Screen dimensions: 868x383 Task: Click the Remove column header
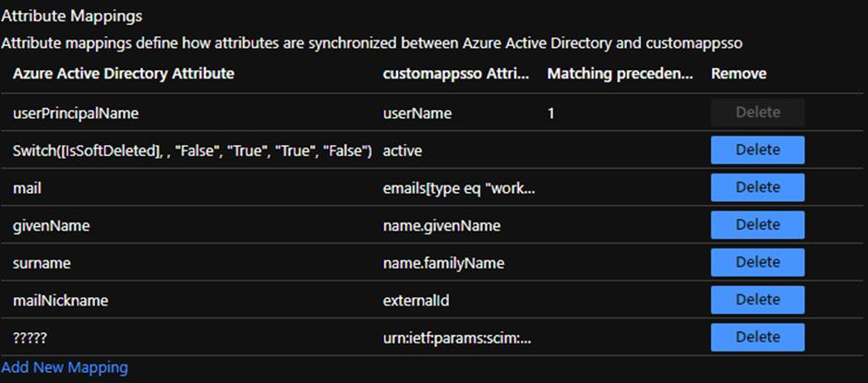point(739,74)
